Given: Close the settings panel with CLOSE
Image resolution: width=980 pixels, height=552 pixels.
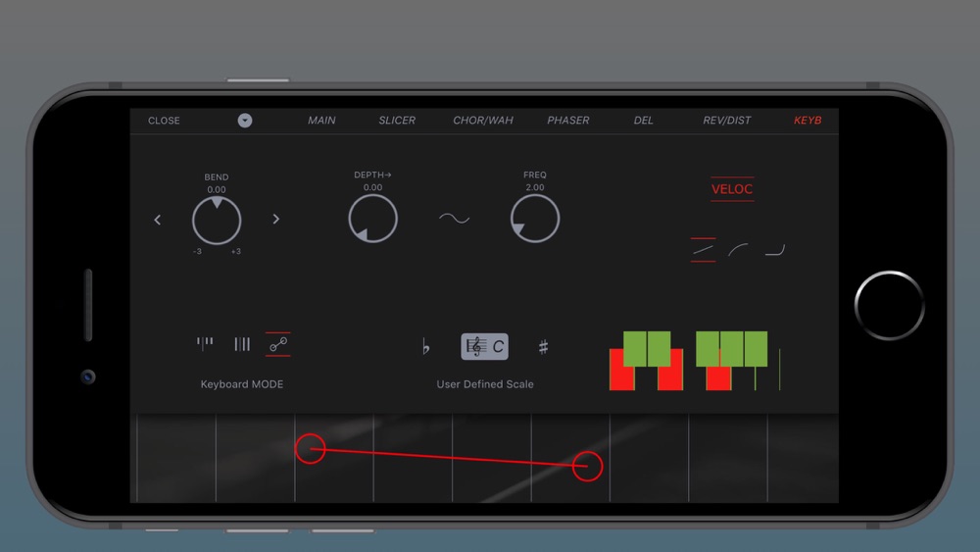Looking at the screenshot, I should pos(164,121).
